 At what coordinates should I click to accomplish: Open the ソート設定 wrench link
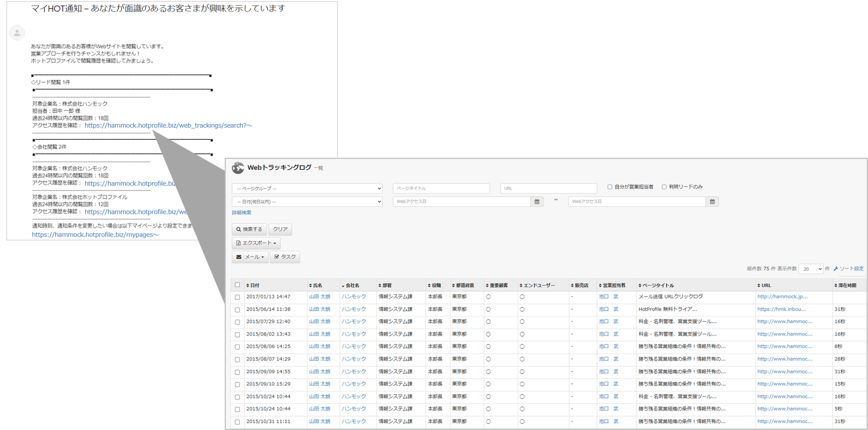pos(849,269)
